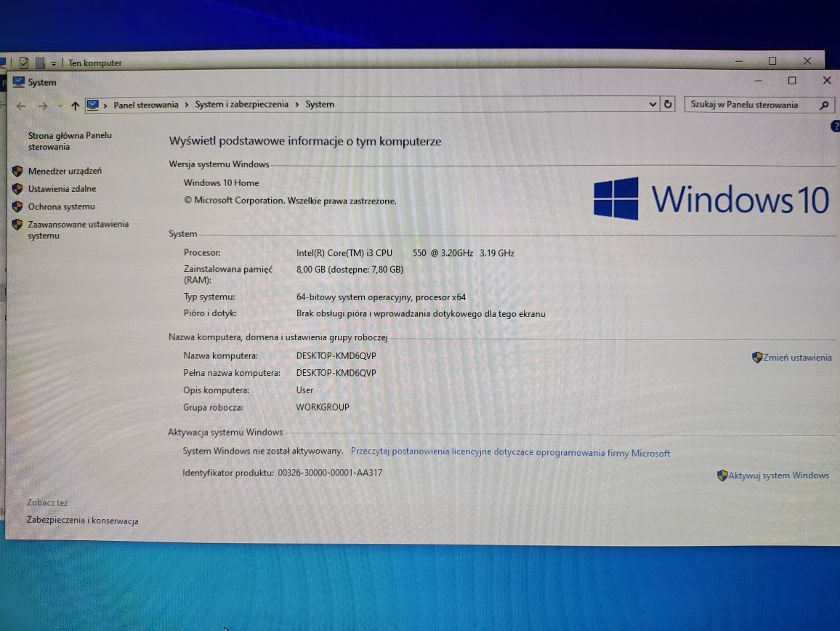This screenshot has width=840, height=631.
Task: Open Zaawansowane ustawienia systemu
Action: pos(78,230)
